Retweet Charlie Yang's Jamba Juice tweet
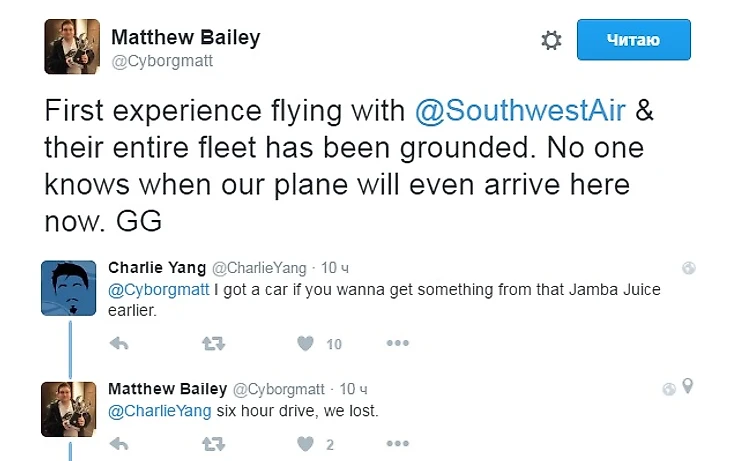 (213, 344)
